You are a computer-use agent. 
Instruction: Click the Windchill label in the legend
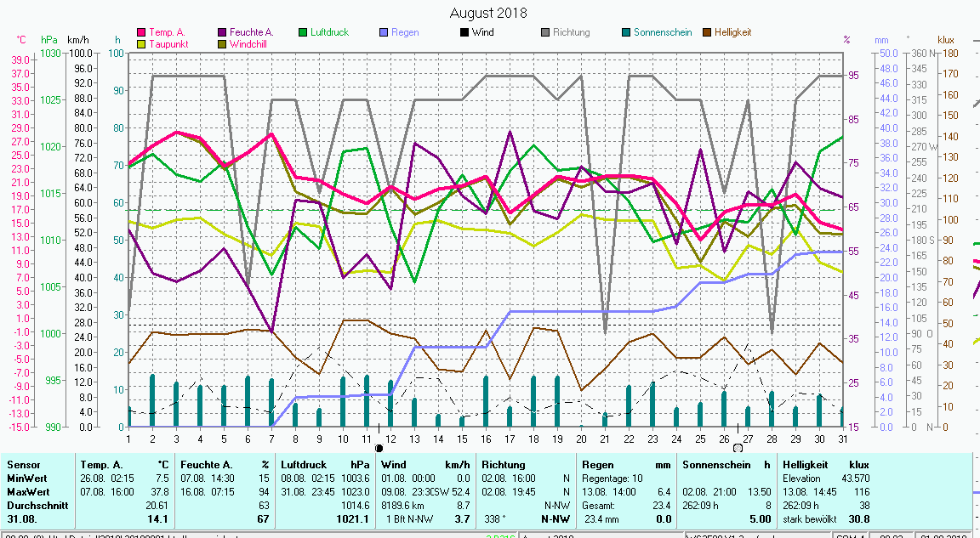point(250,44)
